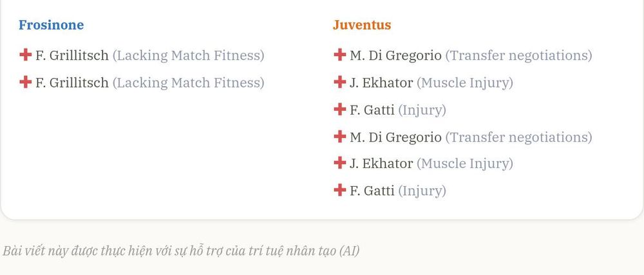Click the last '(Injury)' reason text

(422, 191)
